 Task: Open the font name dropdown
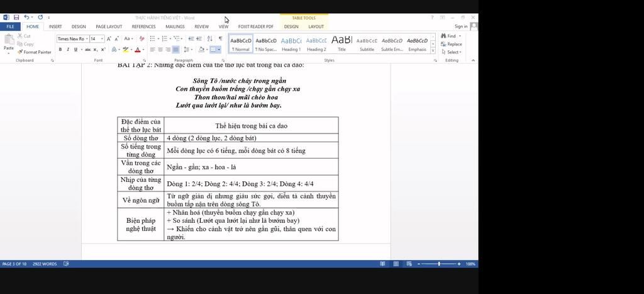point(87,38)
